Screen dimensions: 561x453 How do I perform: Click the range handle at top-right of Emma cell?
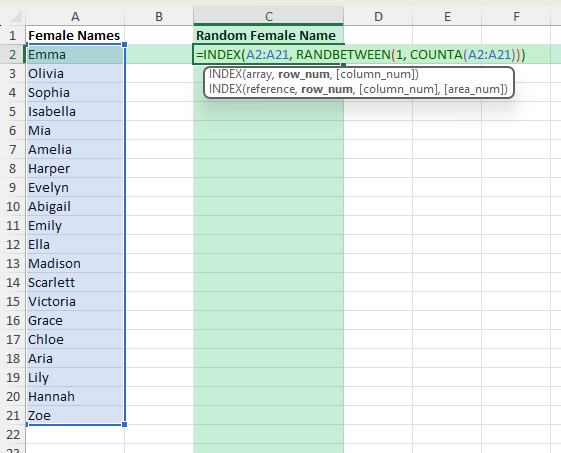(125, 44)
